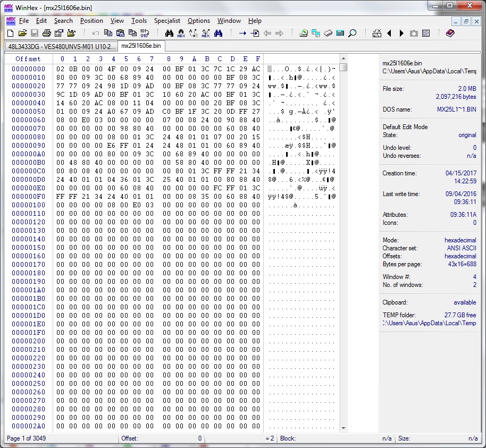Click the scrollbar down arrow in hex view
The width and height of the screenshot is (486, 448).
[343, 427]
